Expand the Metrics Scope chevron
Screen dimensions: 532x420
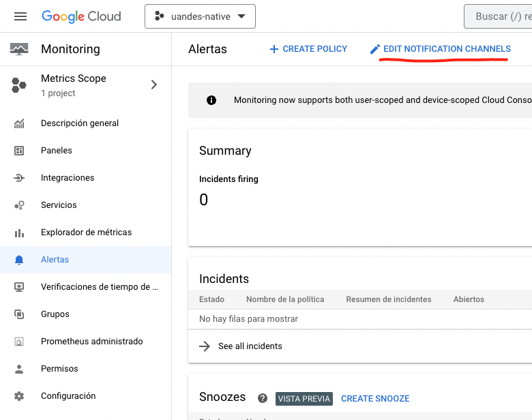154,85
